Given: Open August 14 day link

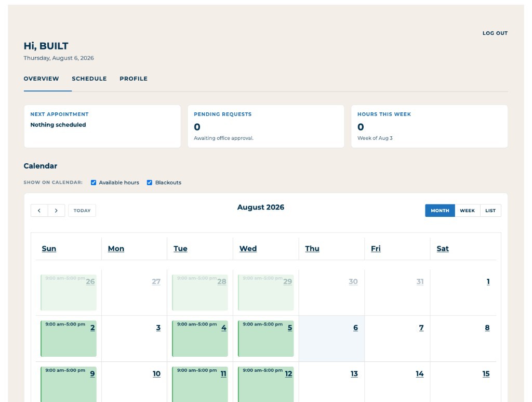Looking at the screenshot, I should tap(420, 374).
